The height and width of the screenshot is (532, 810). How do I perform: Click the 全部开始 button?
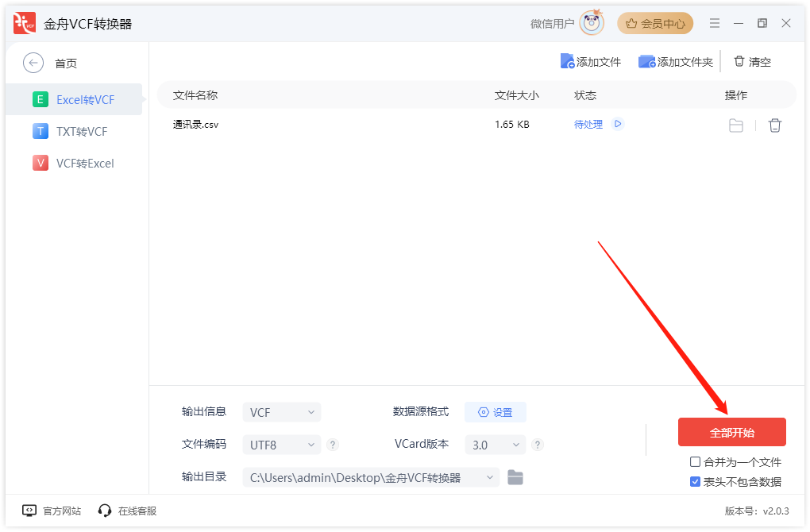731,432
